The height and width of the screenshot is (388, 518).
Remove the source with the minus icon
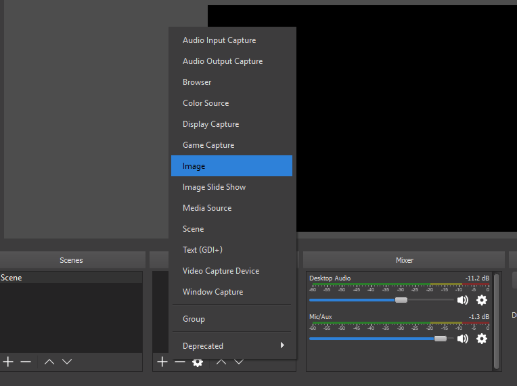tap(180, 362)
